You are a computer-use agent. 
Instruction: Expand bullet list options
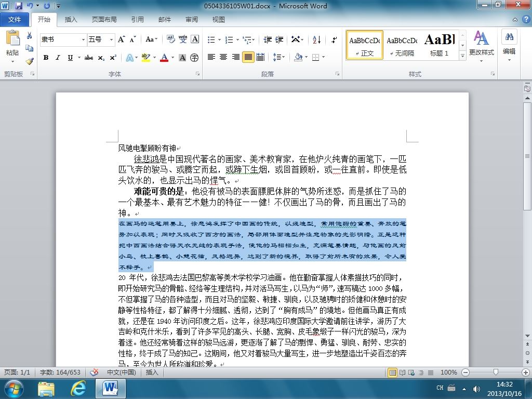coord(220,39)
